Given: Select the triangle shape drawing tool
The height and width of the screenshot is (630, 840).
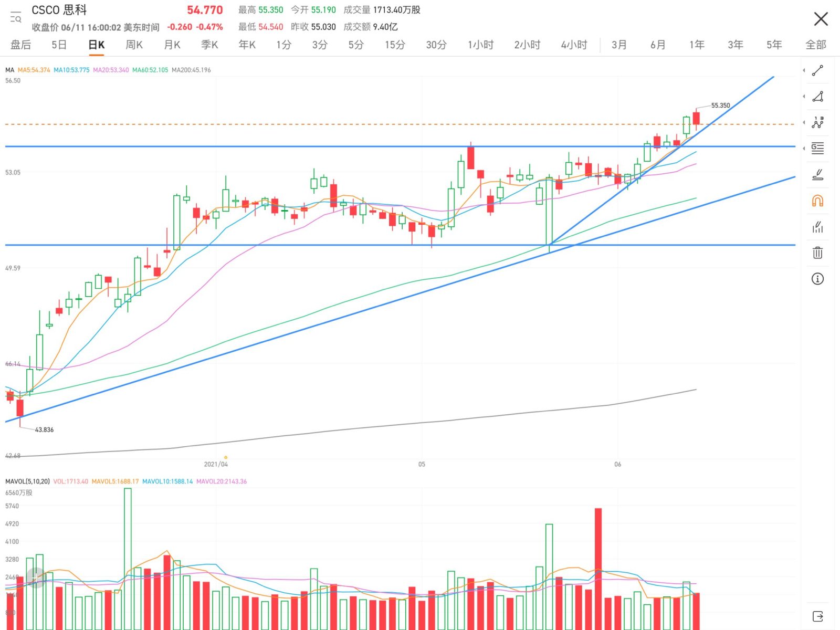Looking at the screenshot, I should point(817,97).
